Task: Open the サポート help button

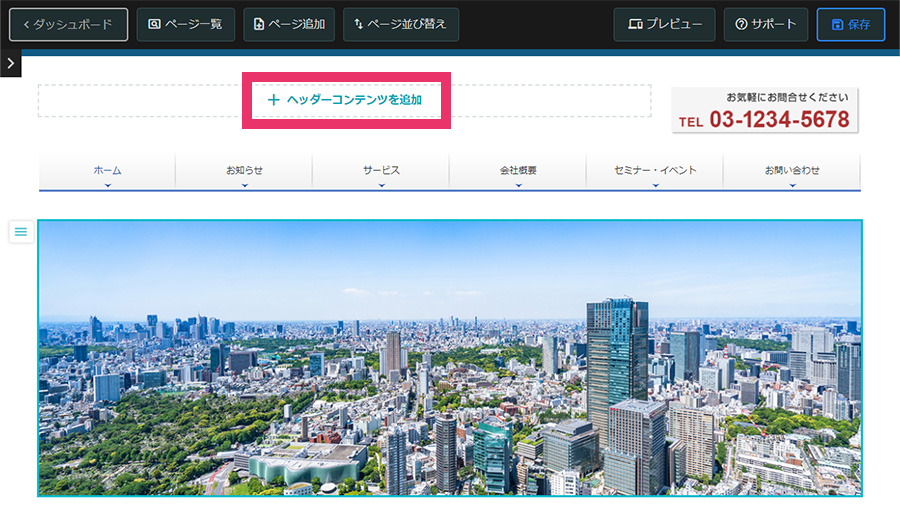Action: [766, 25]
